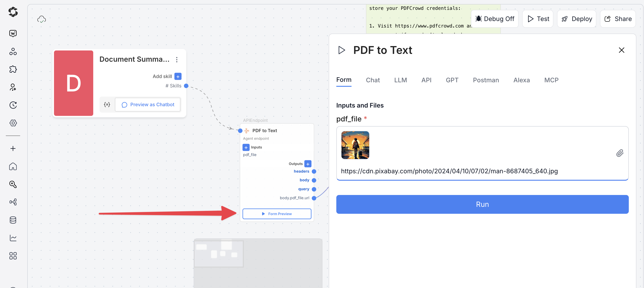Select the Postman tab
The image size is (644, 288).
click(485, 80)
